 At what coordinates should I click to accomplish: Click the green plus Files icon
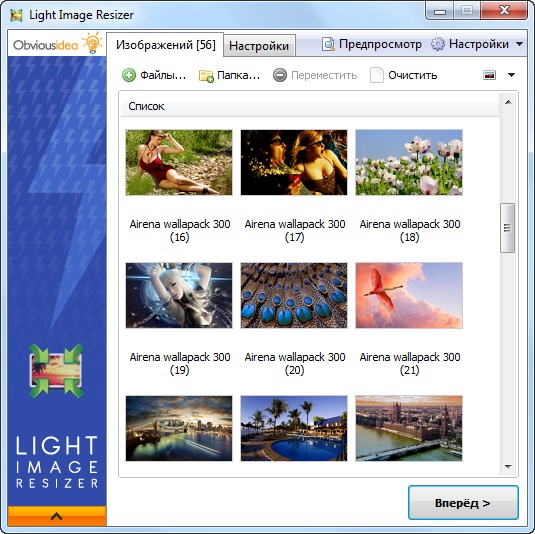tap(129, 75)
